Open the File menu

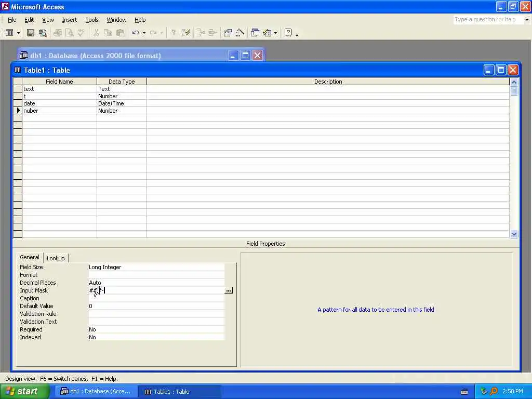click(x=12, y=20)
